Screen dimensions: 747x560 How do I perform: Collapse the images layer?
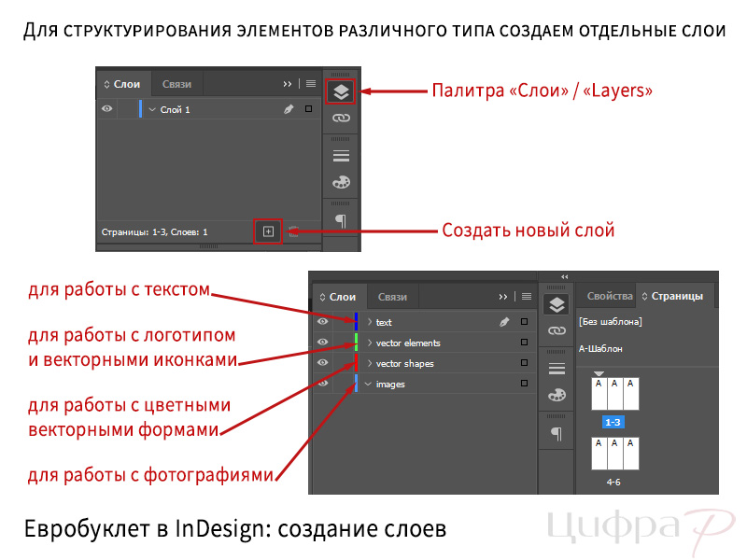(368, 384)
